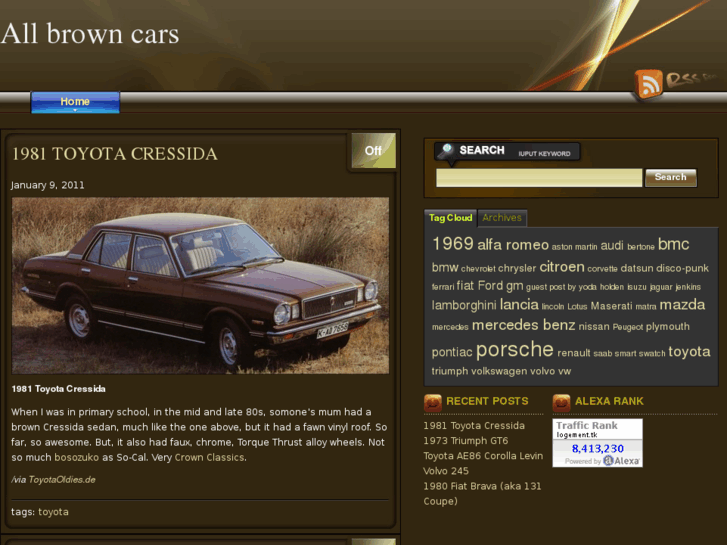Screen dimensions: 727x545
Task: Open recent post Volvo 245
Action: [x=446, y=471]
